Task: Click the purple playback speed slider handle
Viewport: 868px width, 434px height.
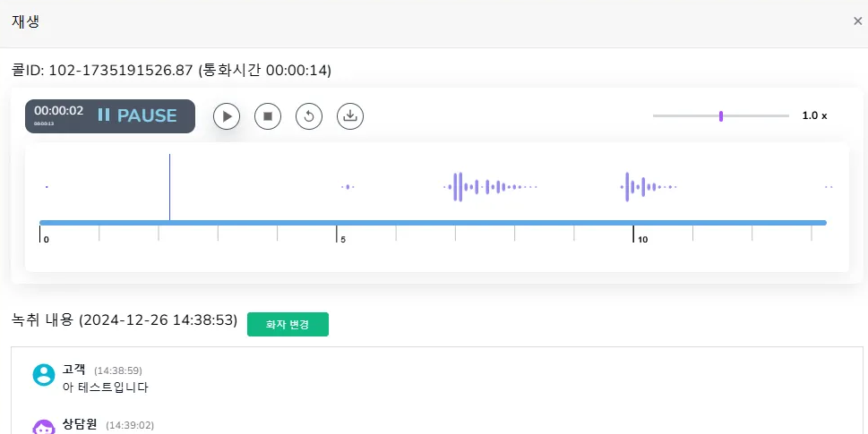Action: coord(721,115)
